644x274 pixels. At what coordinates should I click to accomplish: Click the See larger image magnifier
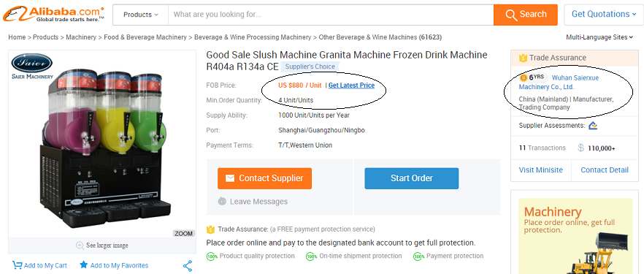click(x=80, y=246)
